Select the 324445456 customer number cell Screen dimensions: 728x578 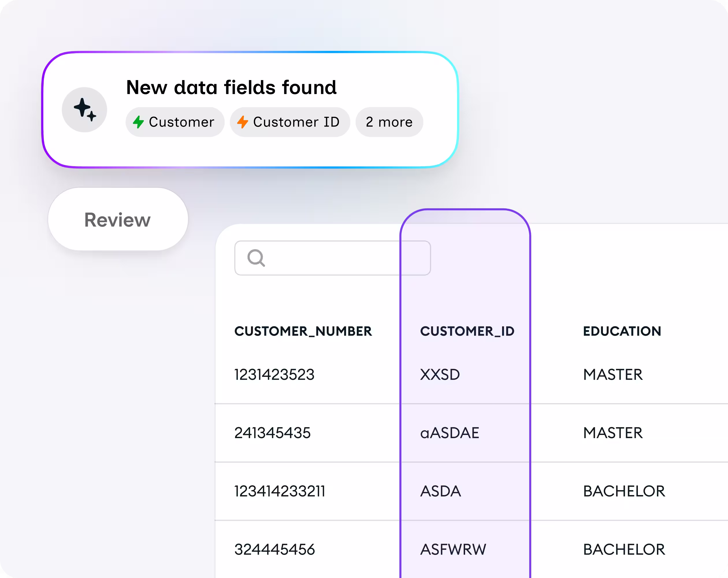coord(275,549)
